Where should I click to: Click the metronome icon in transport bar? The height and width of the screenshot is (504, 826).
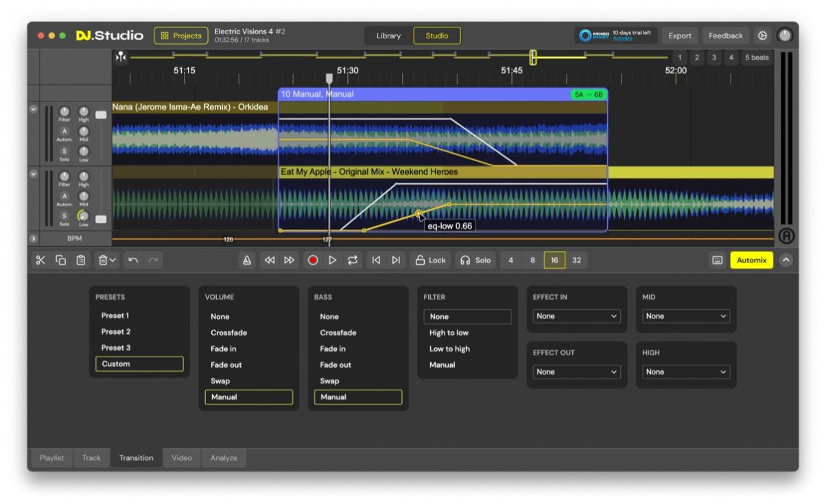pos(247,260)
